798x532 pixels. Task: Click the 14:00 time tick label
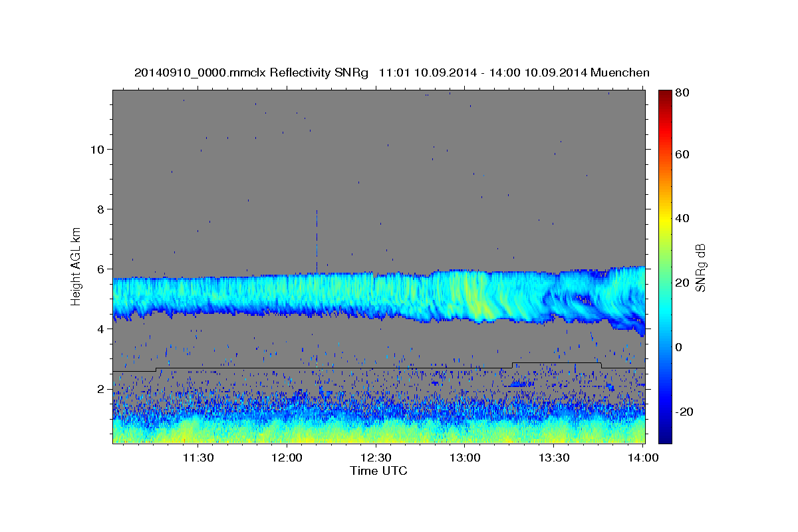(x=643, y=458)
